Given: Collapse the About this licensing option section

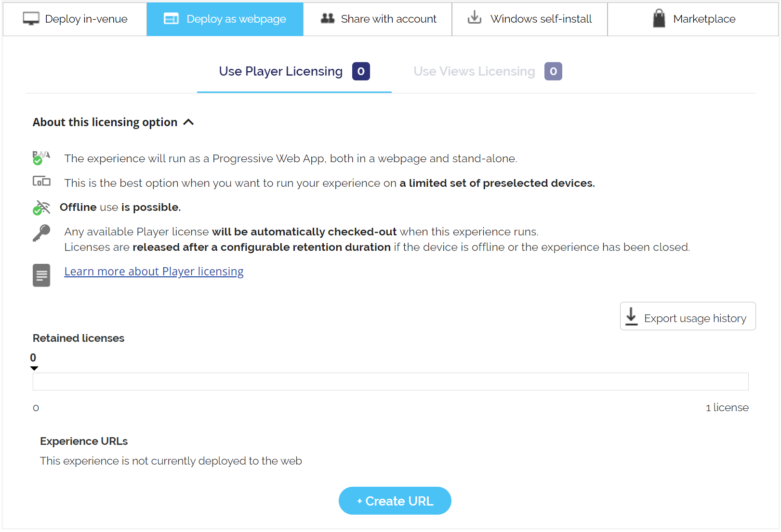Looking at the screenshot, I should [x=188, y=122].
